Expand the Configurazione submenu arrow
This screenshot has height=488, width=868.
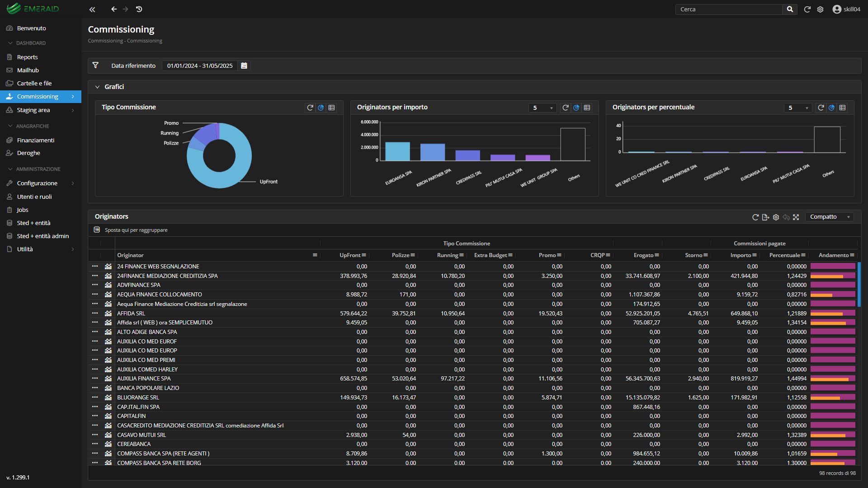[x=73, y=183]
